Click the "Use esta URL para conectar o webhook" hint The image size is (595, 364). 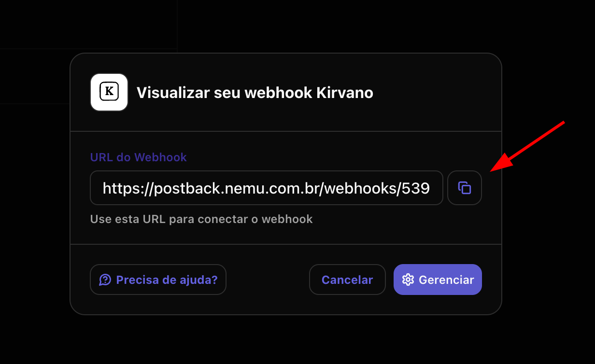click(x=201, y=219)
